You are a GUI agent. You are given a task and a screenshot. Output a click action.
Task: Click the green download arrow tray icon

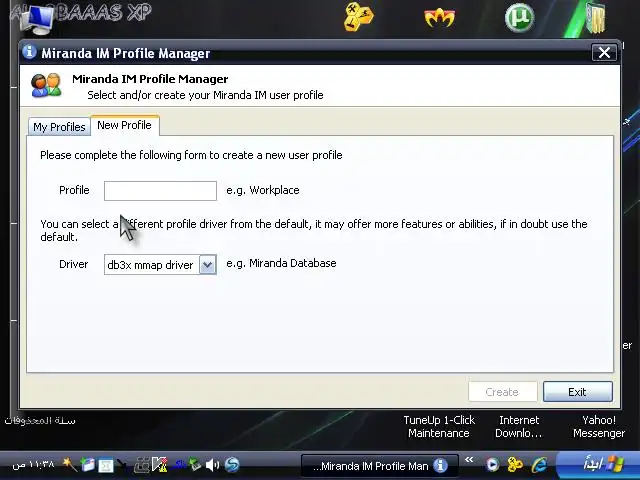point(195,464)
